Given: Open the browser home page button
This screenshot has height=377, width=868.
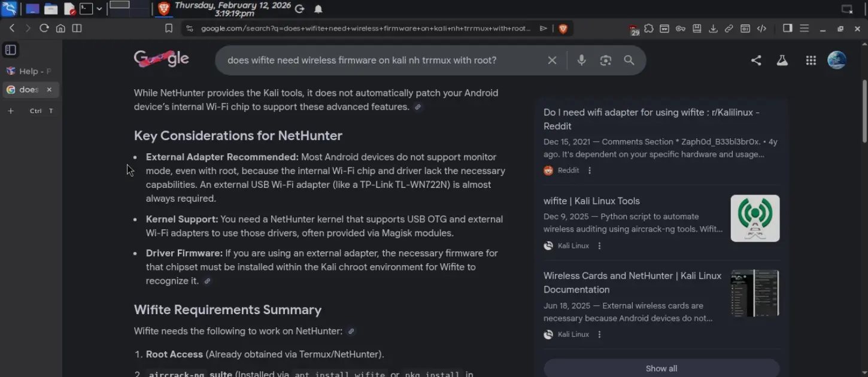Looking at the screenshot, I should (x=60, y=28).
